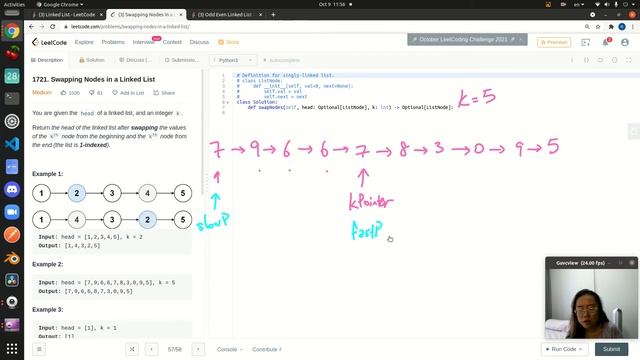The width and height of the screenshot is (640, 360).
Task: Open the Contest menu item
Action: (172, 42)
